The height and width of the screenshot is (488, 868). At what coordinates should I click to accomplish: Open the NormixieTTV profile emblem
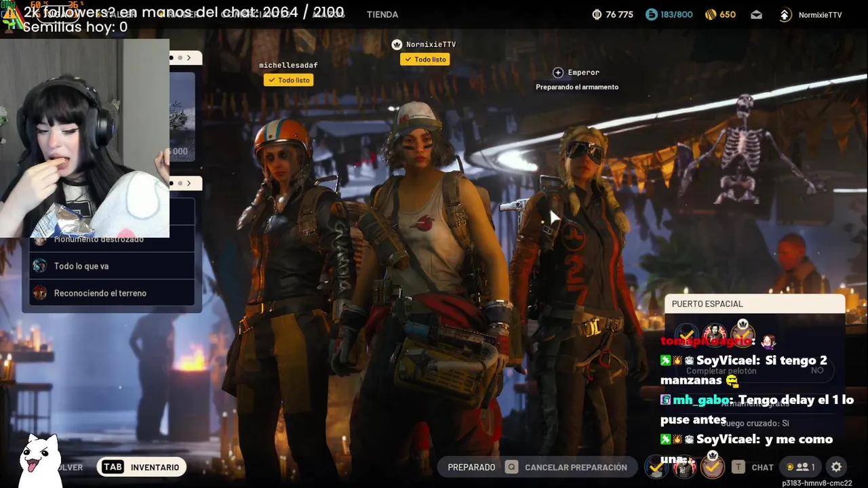click(x=785, y=14)
